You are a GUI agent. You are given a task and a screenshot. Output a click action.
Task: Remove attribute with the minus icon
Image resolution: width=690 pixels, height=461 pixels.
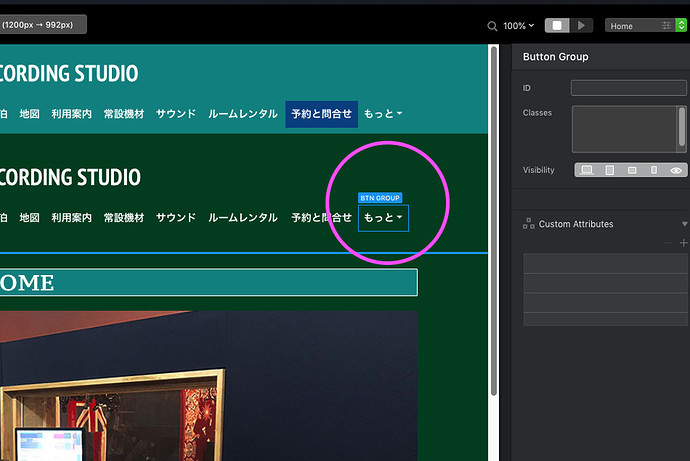(x=668, y=243)
